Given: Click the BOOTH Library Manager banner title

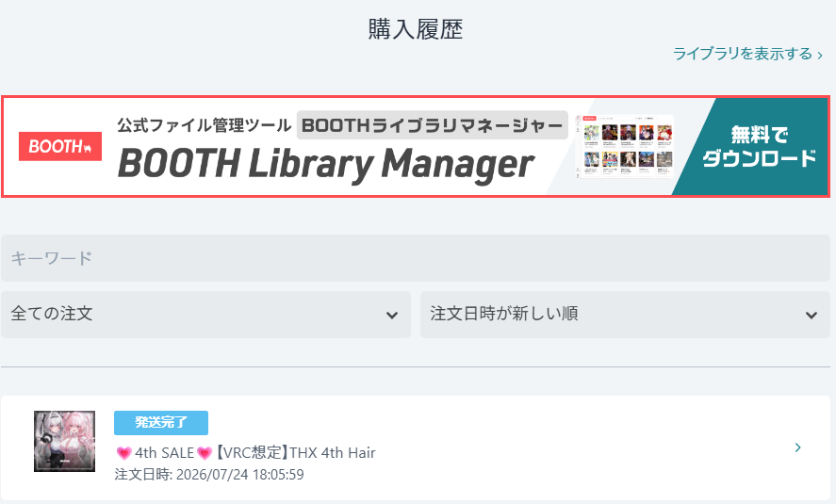Looking at the screenshot, I should pos(325,164).
